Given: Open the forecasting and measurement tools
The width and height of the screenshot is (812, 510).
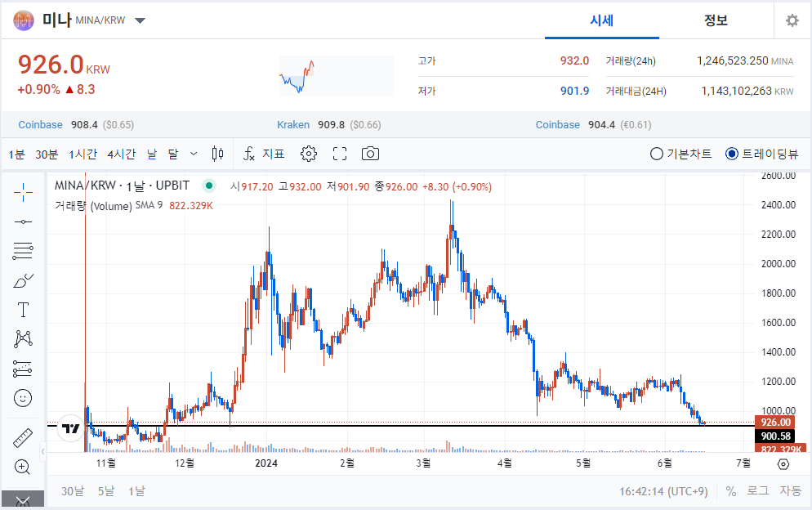Looking at the screenshot, I should (x=23, y=369).
